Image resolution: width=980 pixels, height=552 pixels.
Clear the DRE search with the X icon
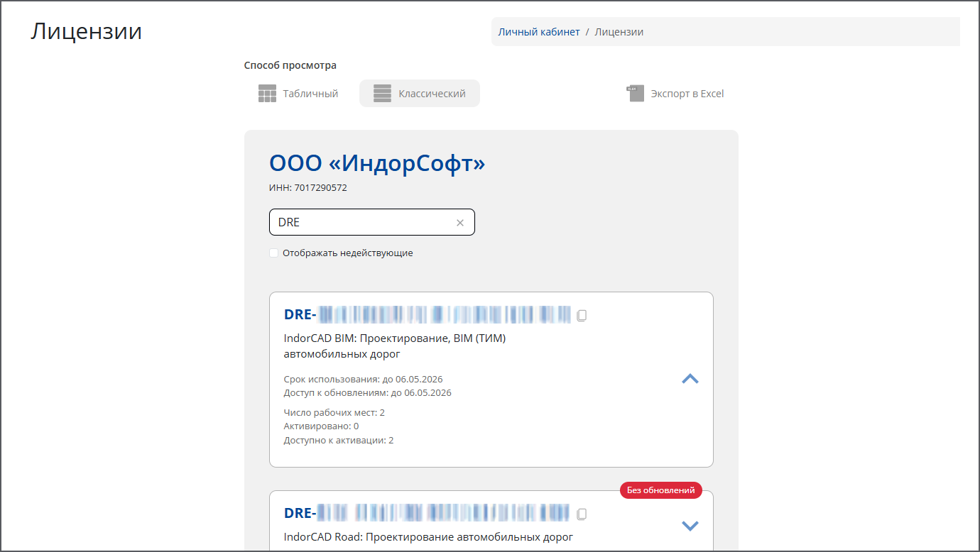click(459, 223)
